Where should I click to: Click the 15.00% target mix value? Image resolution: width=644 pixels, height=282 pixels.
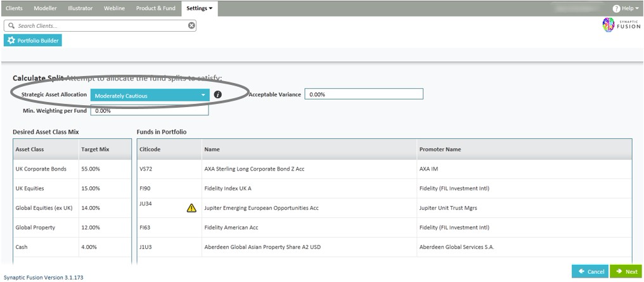(x=91, y=188)
